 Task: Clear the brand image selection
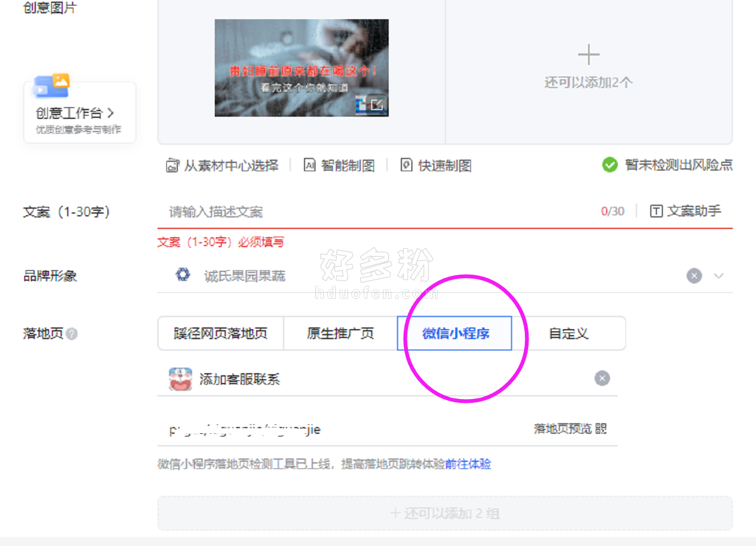(x=694, y=276)
